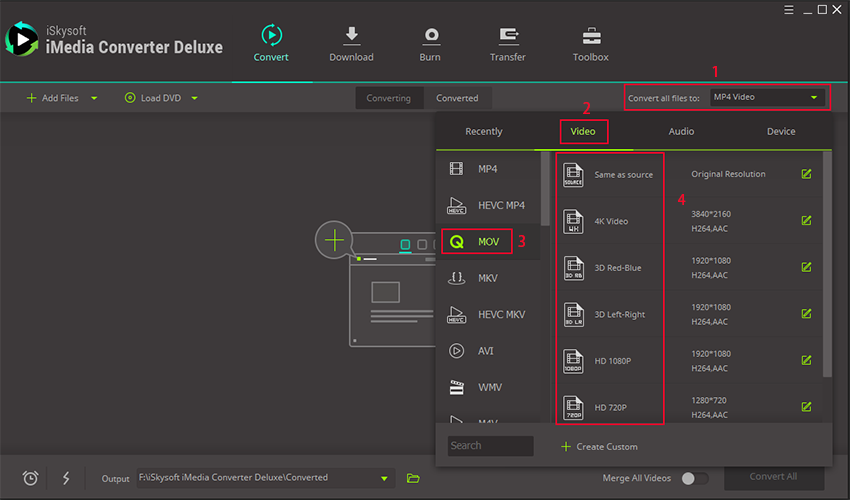
Task: Select MKV format in the list
Action: (x=488, y=278)
